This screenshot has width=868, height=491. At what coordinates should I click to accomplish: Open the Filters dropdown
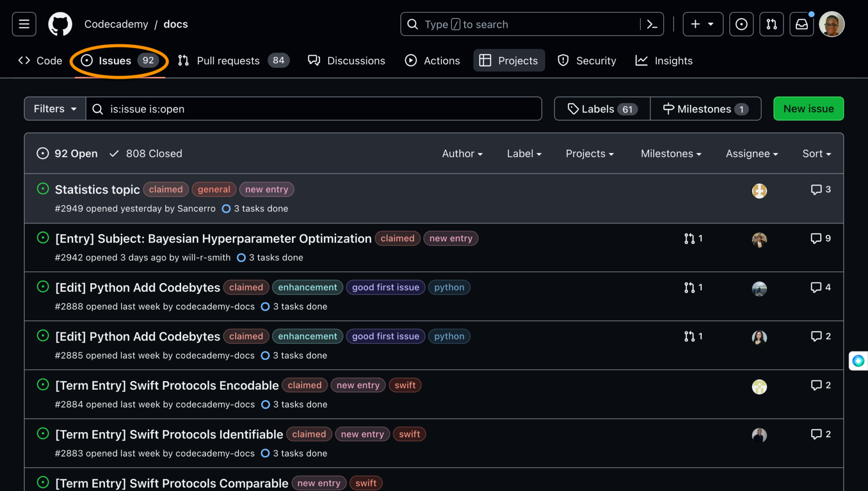pos(54,109)
